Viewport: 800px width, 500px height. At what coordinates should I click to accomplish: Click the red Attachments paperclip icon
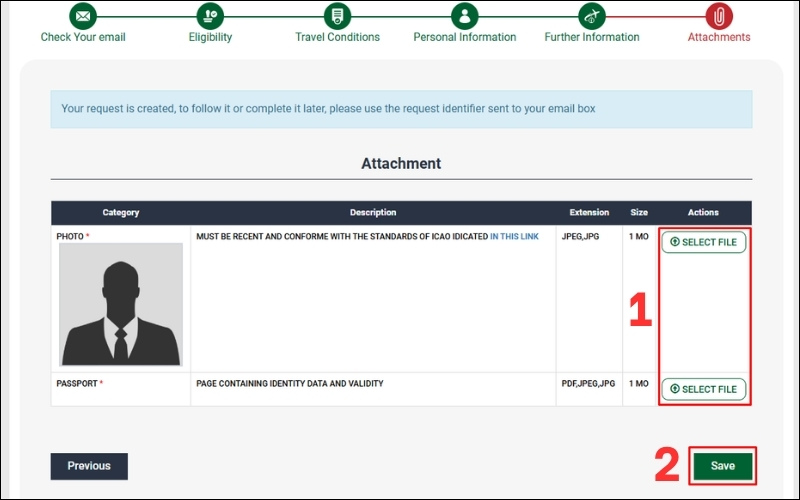tap(718, 16)
